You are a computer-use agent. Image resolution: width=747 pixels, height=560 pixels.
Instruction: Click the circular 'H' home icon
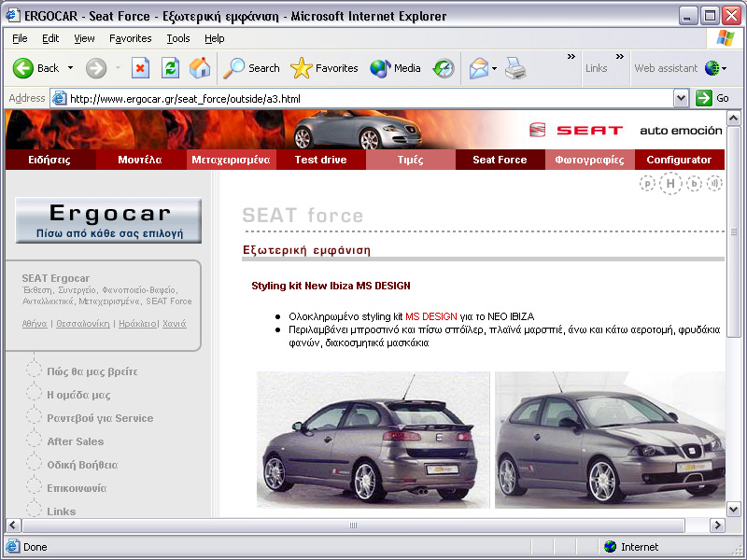(x=670, y=183)
